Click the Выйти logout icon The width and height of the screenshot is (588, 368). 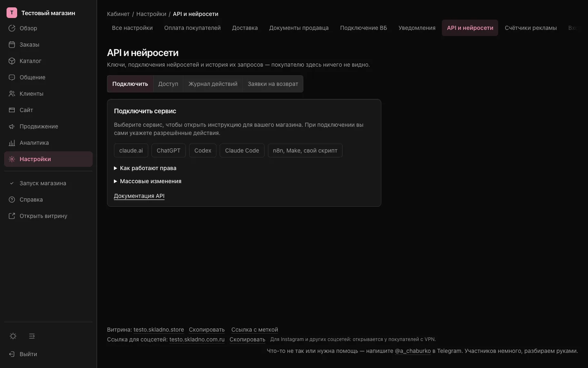[12, 354]
